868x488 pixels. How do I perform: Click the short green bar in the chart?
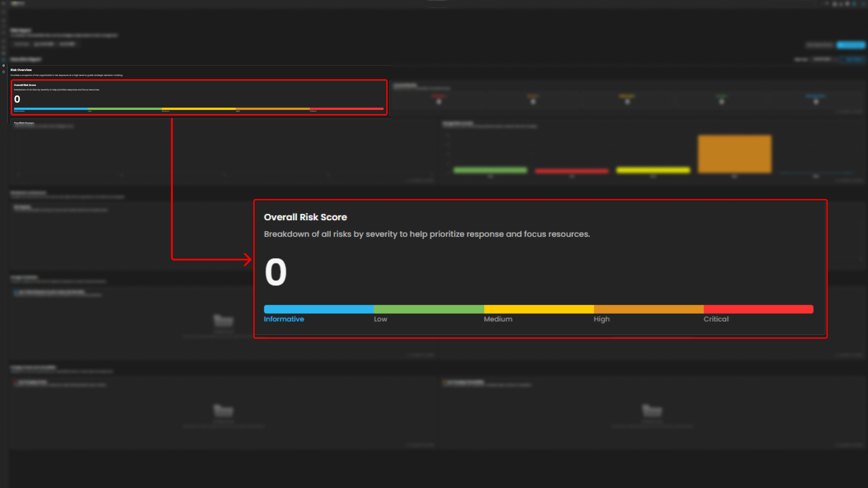click(490, 170)
